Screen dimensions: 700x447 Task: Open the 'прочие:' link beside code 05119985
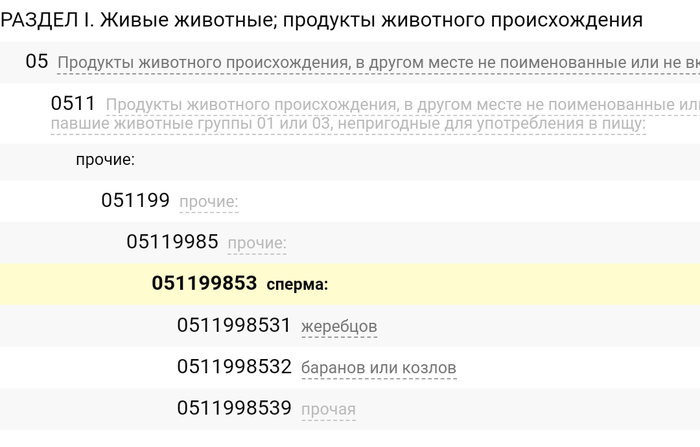[x=257, y=243]
